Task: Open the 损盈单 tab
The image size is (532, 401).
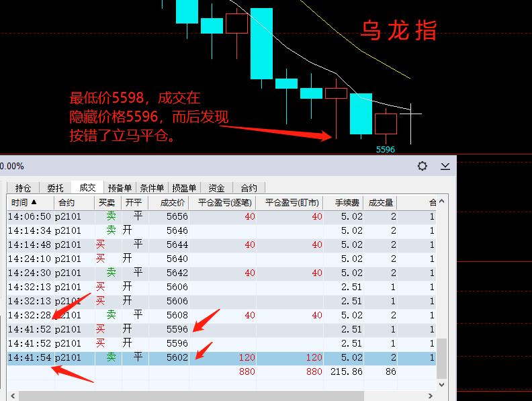Action: click(184, 188)
